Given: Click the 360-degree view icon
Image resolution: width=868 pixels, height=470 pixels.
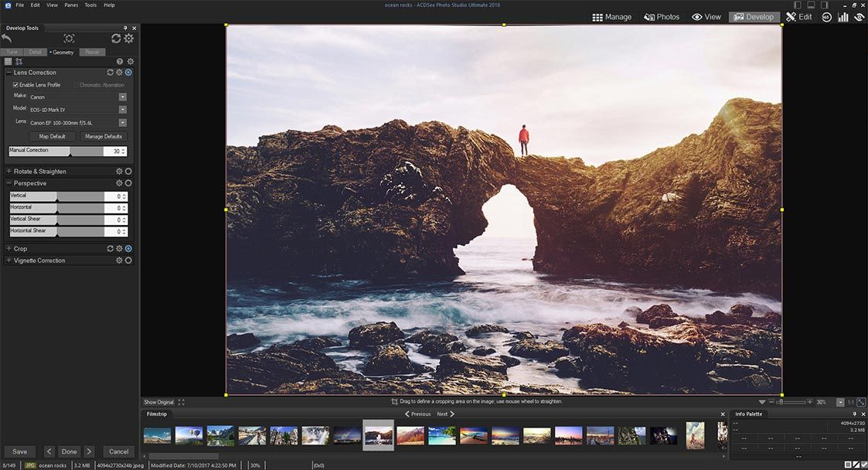Looking at the screenshot, I should [826, 16].
